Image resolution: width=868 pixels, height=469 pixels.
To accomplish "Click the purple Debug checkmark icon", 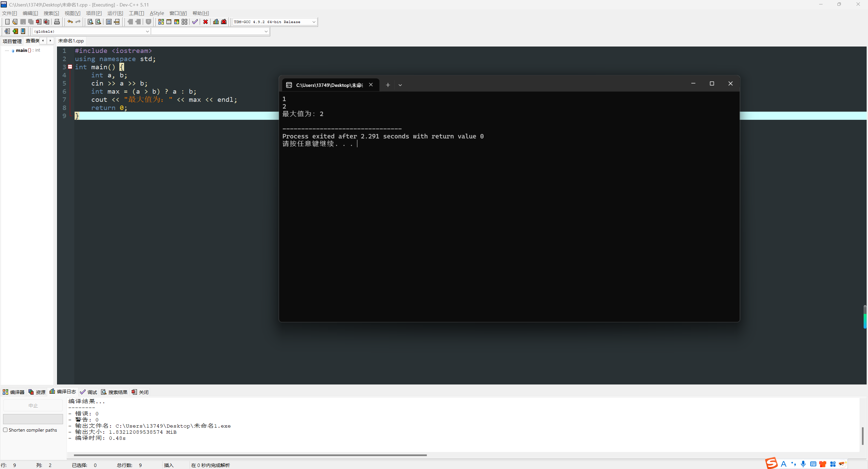I will (195, 22).
